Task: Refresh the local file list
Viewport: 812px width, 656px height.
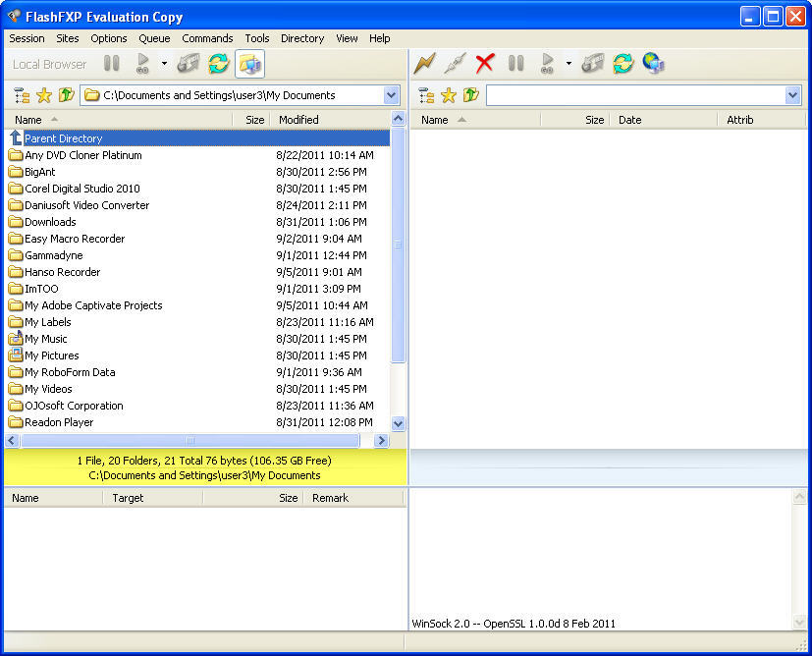Action: [218, 64]
